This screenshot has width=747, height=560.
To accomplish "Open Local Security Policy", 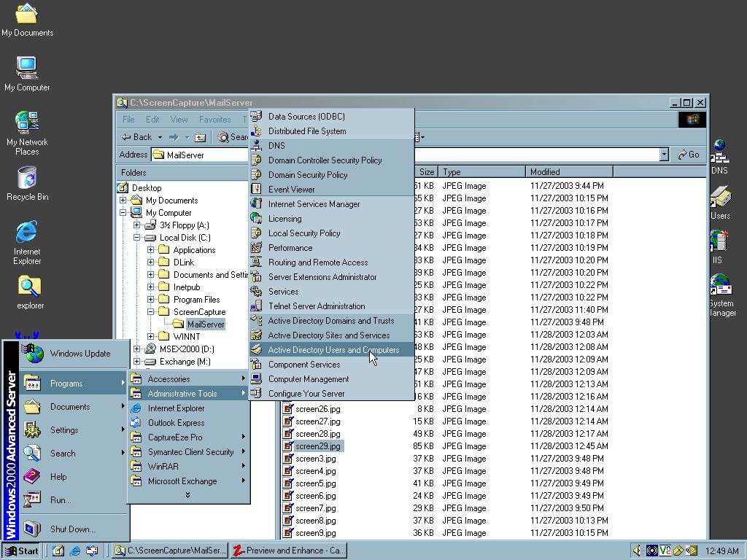I will tap(332, 233).
